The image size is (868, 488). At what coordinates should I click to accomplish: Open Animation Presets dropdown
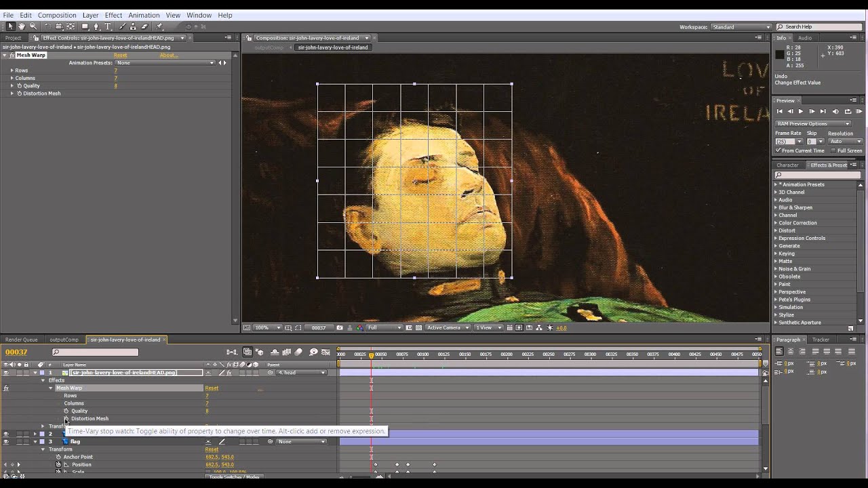click(x=165, y=63)
